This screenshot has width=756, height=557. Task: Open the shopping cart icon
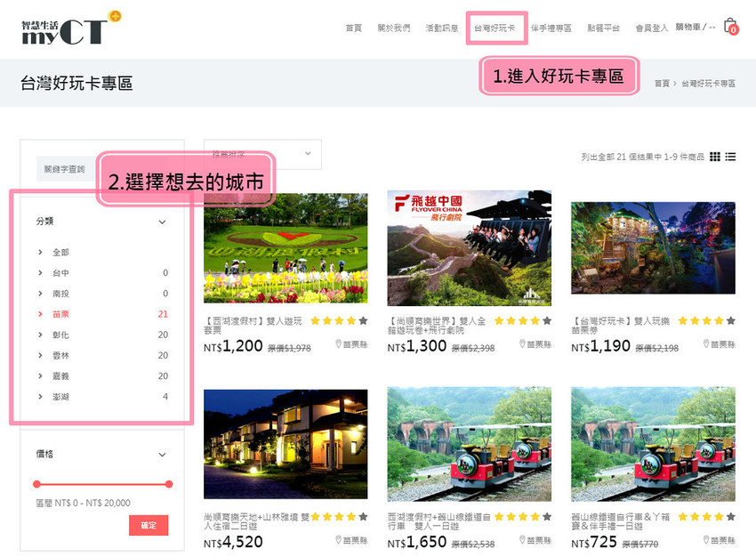(729, 27)
